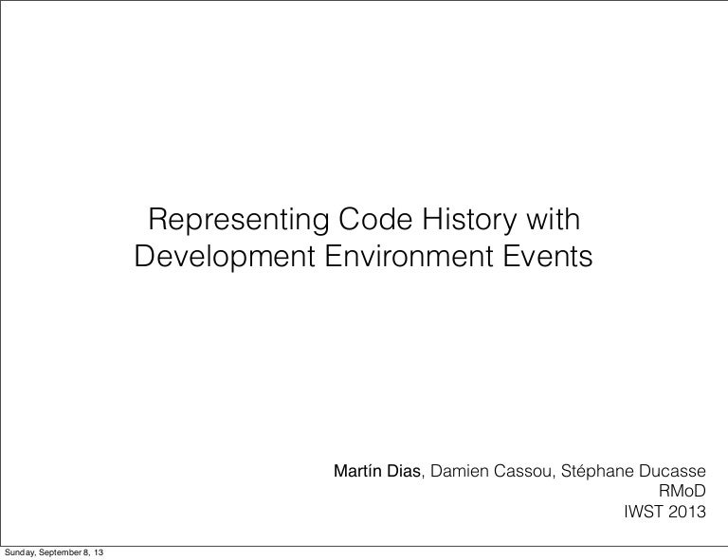728x560 pixels.
Task: Click the surname "Ducasse" in the author line
Action: click(x=674, y=472)
